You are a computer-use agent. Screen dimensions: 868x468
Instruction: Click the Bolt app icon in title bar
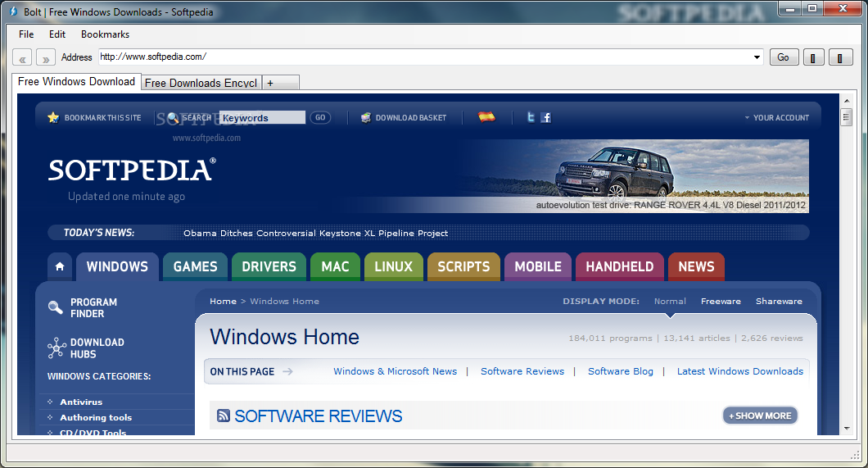pyautogui.click(x=14, y=11)
